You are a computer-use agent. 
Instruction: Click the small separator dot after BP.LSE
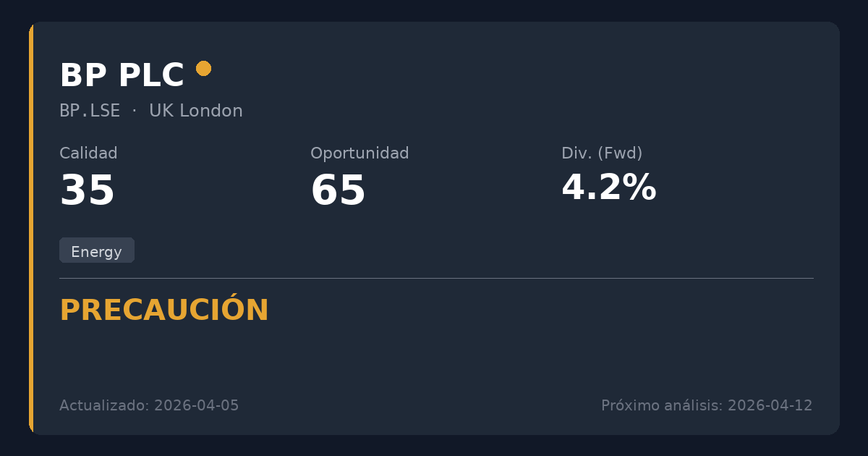(x=135, y=111)
